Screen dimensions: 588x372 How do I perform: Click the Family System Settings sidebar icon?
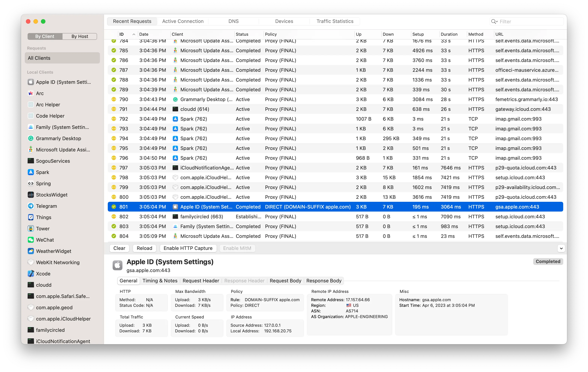31,127
